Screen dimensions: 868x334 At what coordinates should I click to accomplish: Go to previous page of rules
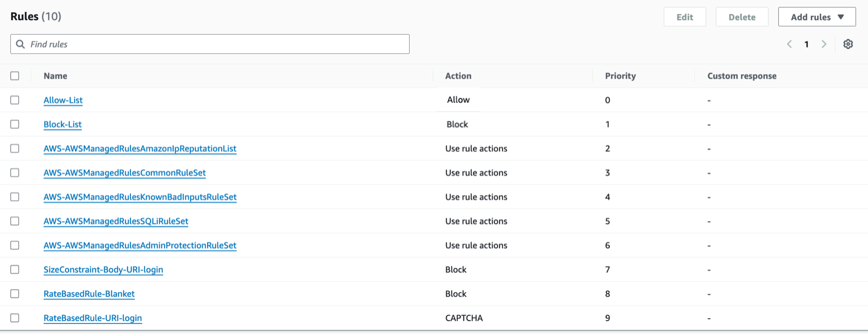[x=789, y=44]
